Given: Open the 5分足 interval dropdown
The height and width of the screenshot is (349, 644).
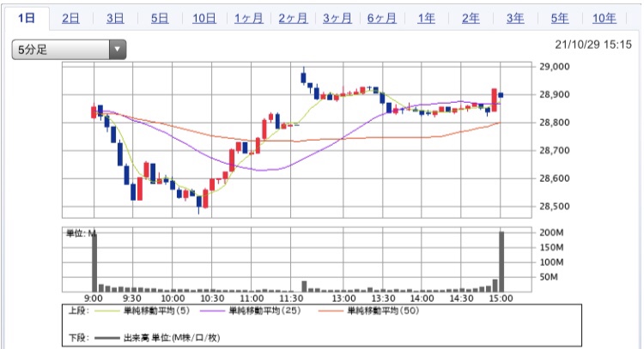Looking at the screenshot, I should 69,50.
